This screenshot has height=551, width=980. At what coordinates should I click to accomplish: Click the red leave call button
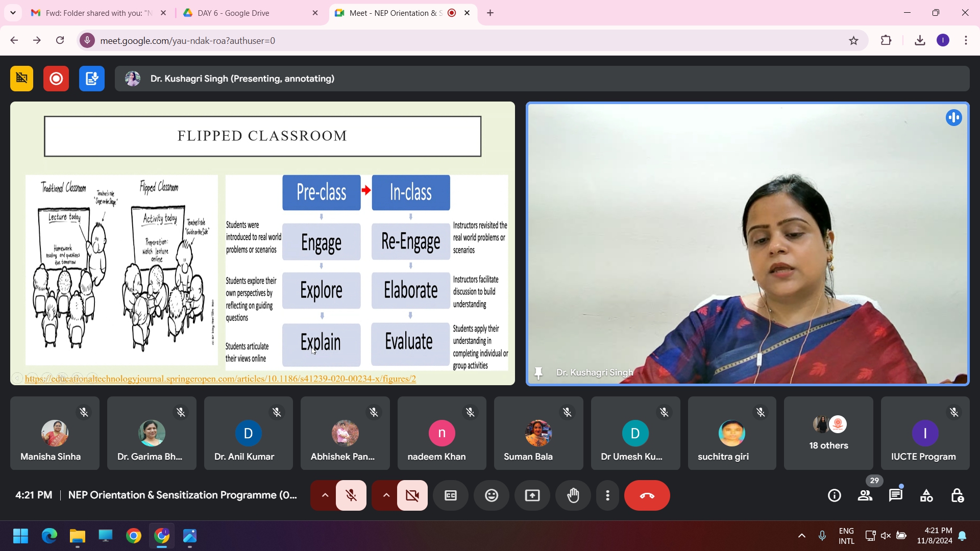647,495
